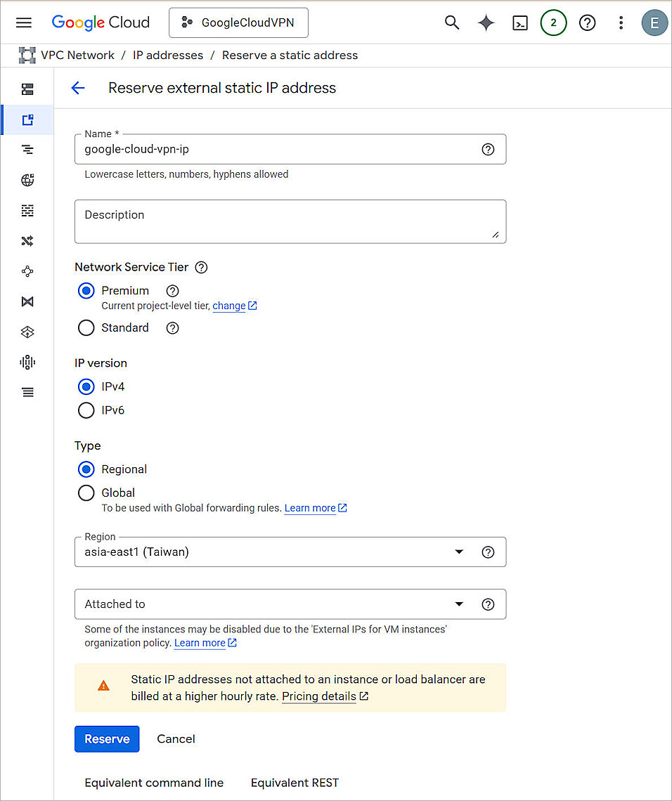Select the globe icon in sidebar
This screenshot has width=672, height=801.
pos(27,180)
